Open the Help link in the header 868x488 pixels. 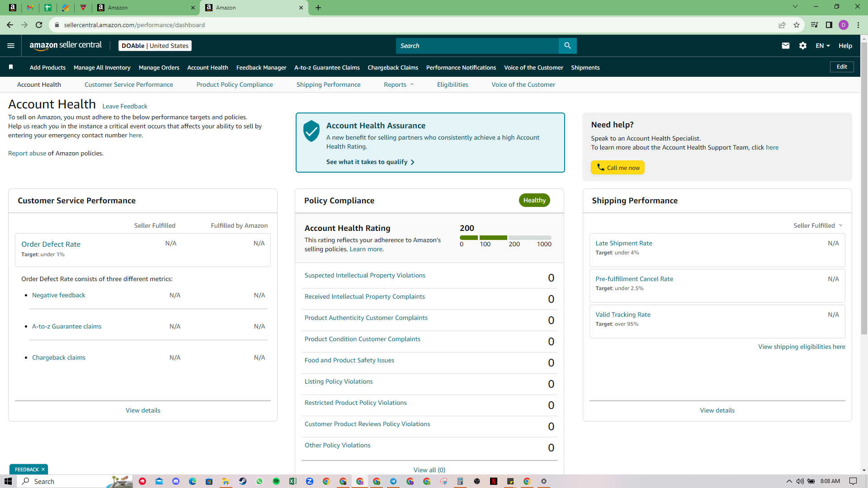tap(845, 46)
